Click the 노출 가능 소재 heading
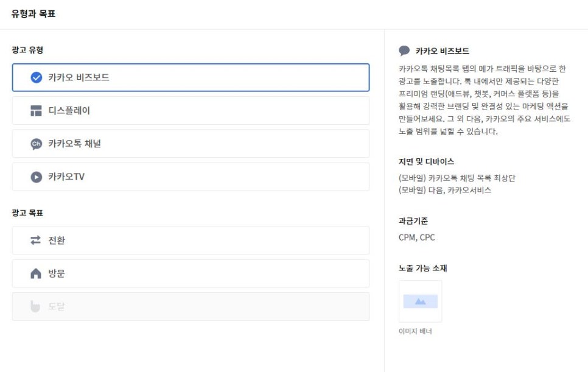The image size is (588, 372). point(423,268)
